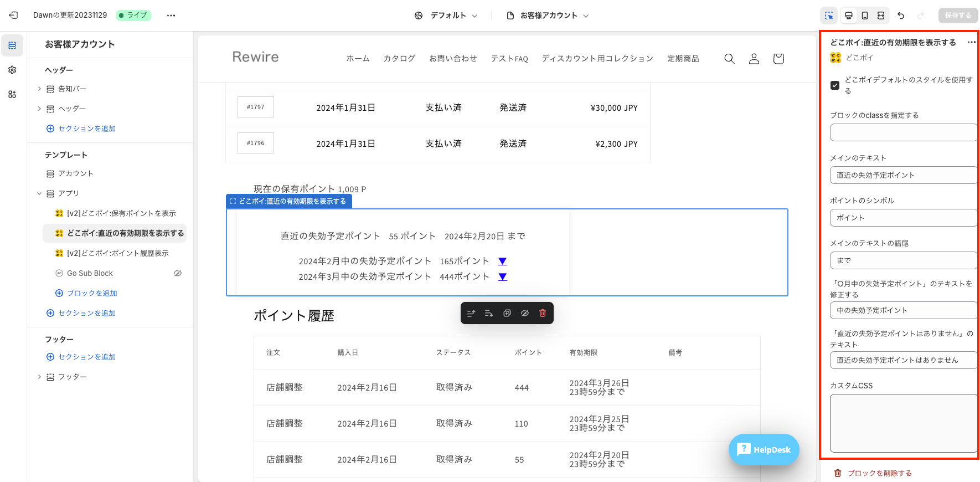The width and height of the screenshot is (980, 482).
Task: Focus the メインのテキスト input
Action: 904,175
